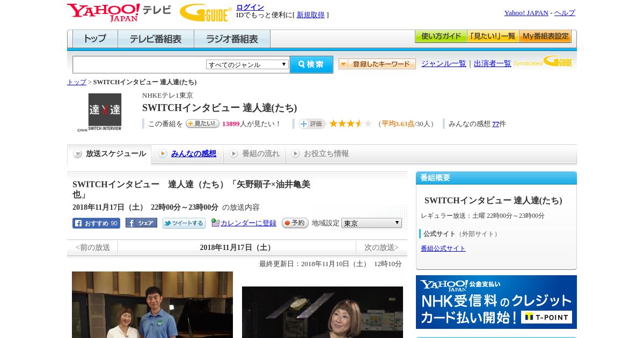Switch to the トップ tab
Image resolution: width=644 pixels, height=338 pixels.
95,39
